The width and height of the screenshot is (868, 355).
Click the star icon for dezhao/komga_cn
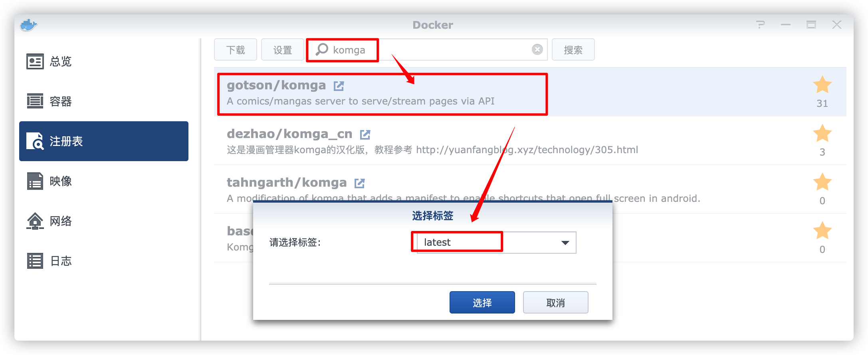click(822, 134)
